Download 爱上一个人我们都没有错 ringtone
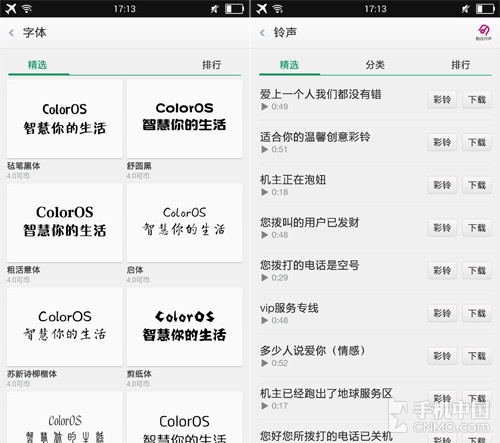Viewport: 500px width, 443px height. point(477,99)
